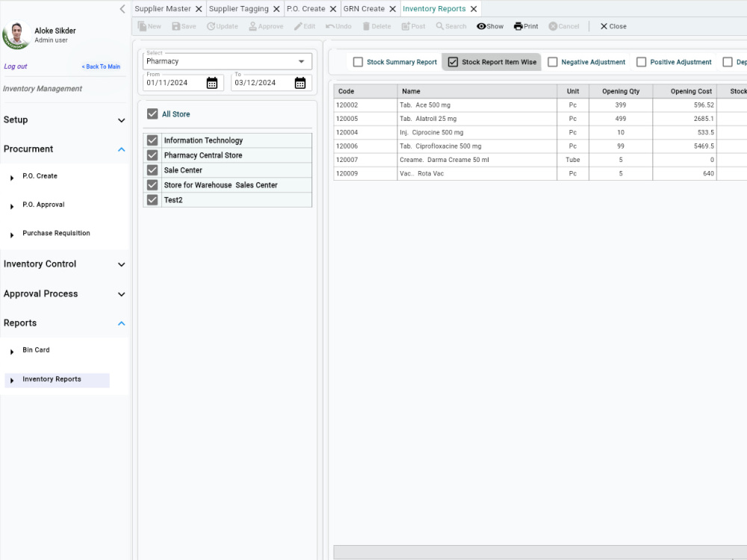747x560 pixels.
Task: Click the Post toolbar icon
Action: 406,26
